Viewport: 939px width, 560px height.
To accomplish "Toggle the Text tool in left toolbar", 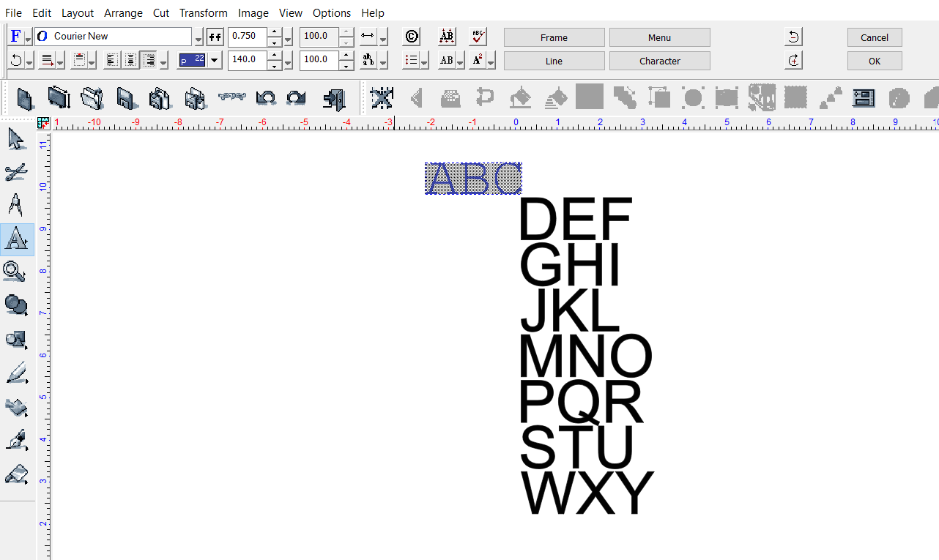I will coord(17,239).
